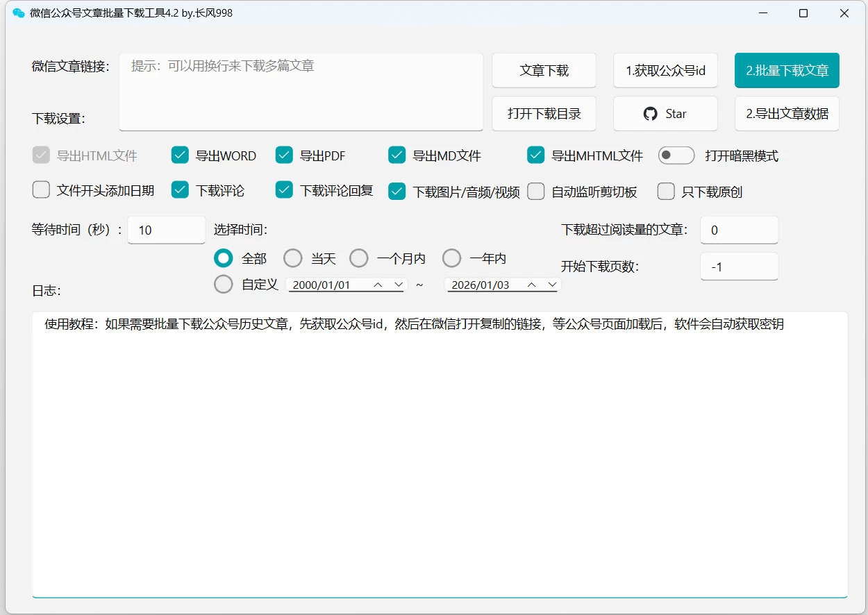The width and height of the screenshot is (868, 615).
Task: Enable 文件开头添加日期 option
Action: point(41,189)
